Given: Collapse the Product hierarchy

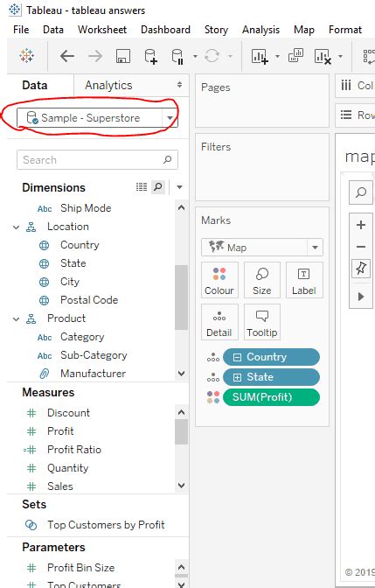Looking at the screenshot, I should [x=16, y=318].
